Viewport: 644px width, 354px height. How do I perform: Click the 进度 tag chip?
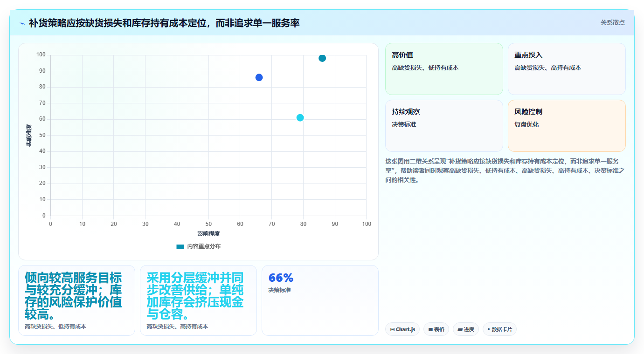[x=466, y=329]
